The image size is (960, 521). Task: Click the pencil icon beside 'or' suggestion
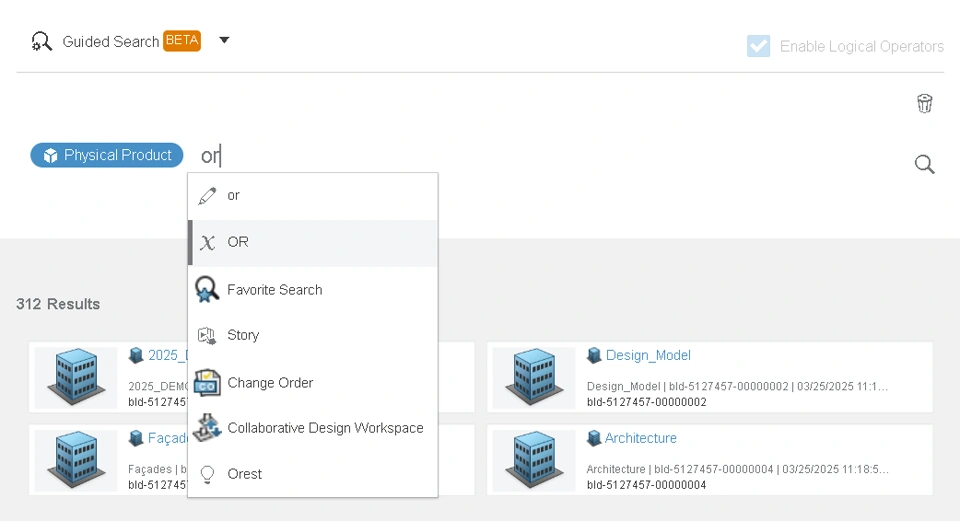(207, 196)
